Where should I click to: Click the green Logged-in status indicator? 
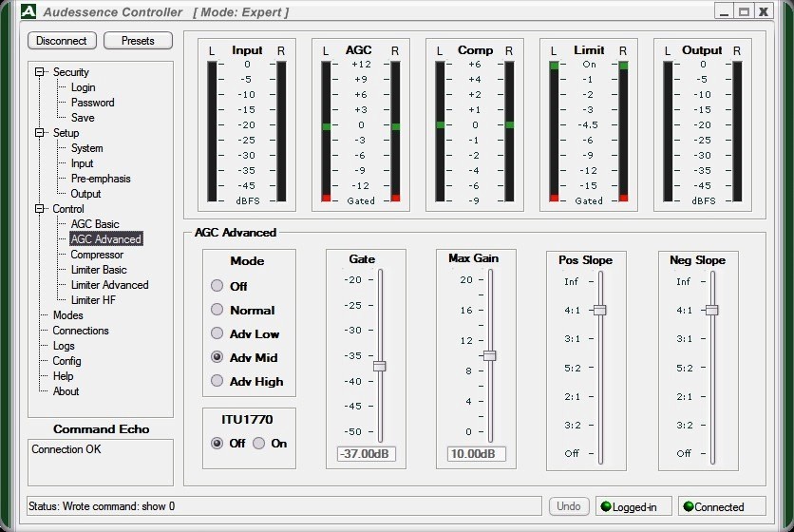(606, 506)
